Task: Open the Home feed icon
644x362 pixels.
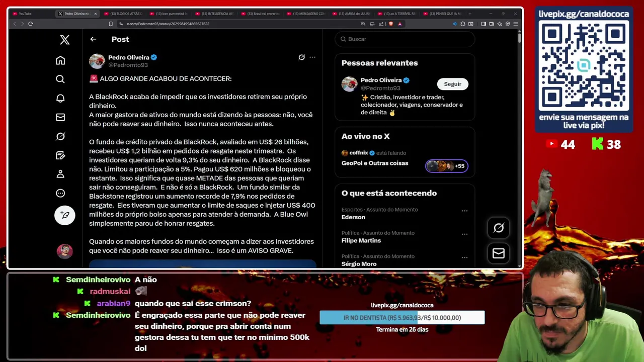Action: (60, 60)
